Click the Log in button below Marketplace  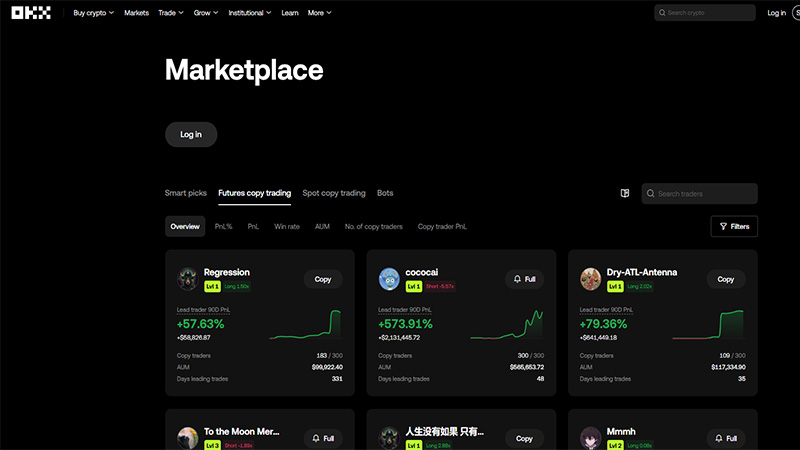191,134
